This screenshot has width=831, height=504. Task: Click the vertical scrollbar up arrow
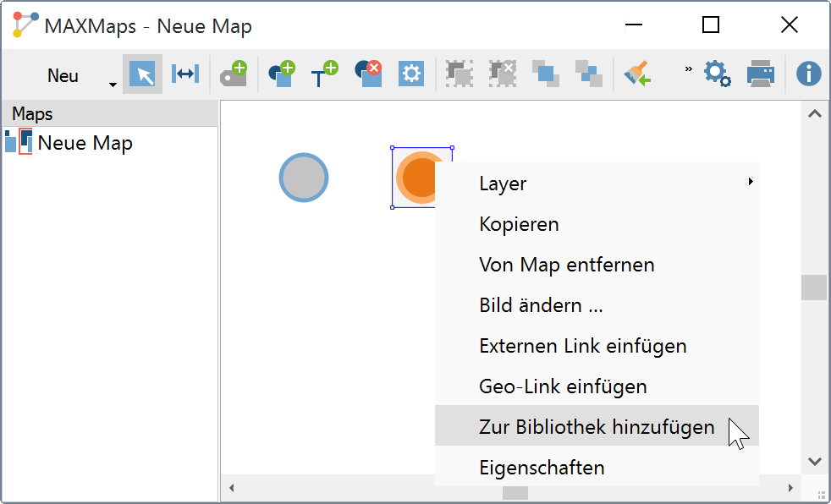[x=815, y=113]
